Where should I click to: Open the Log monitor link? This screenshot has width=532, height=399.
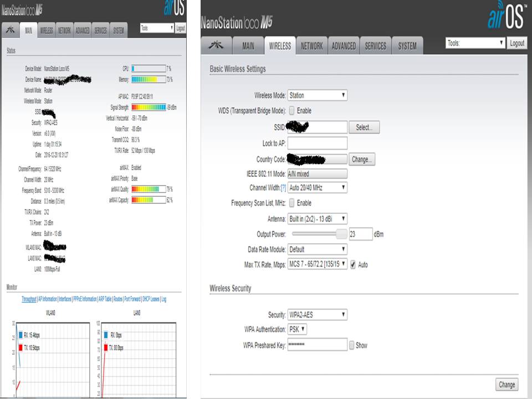pos(164,299)
